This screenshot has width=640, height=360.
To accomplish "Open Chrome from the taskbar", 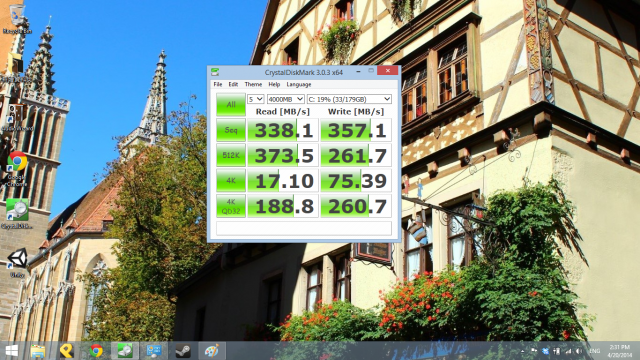I will (x=96, y=351).
